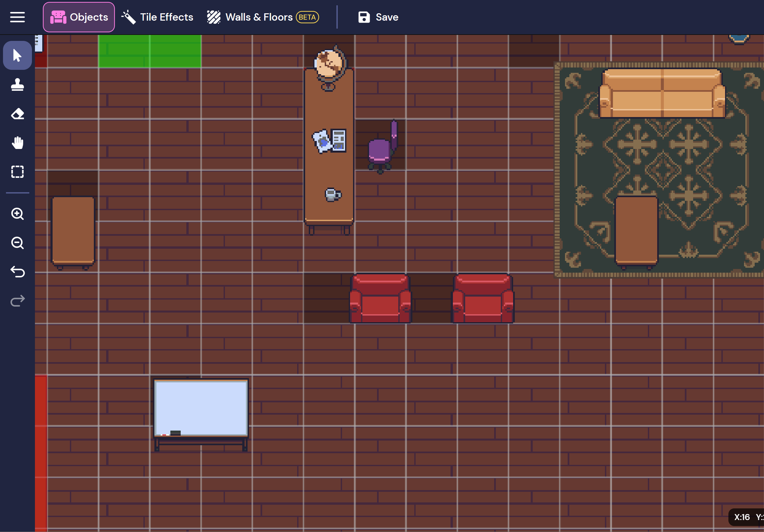Viewport: 764px width, 532px height.
Task: Switch to the Objects tab
Action: click(x=79, y=17)
